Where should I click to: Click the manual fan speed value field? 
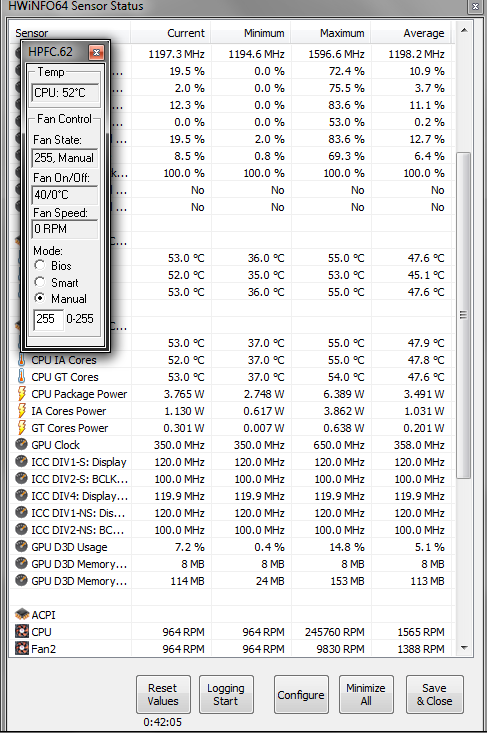(49, 319)
